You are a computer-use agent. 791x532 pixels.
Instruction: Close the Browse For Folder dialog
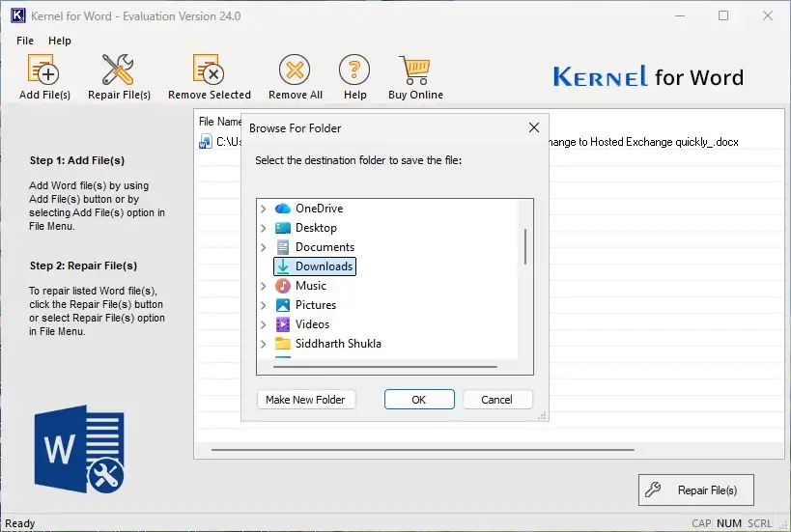pos(534,127)
